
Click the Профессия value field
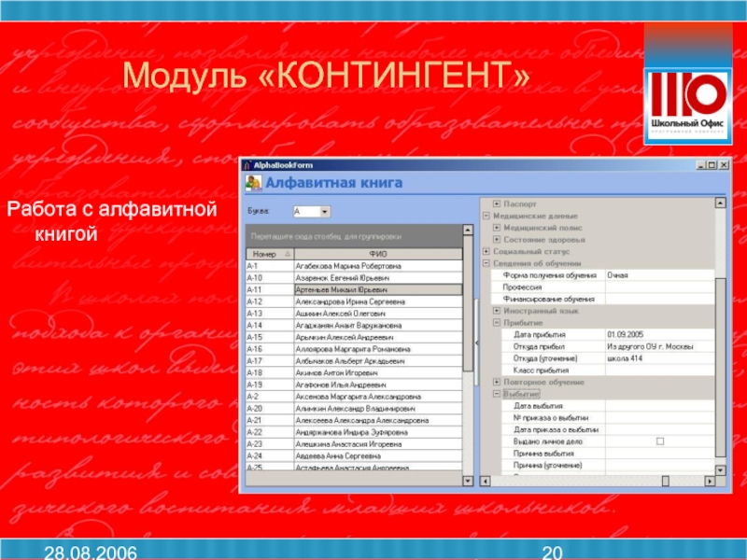660,287
